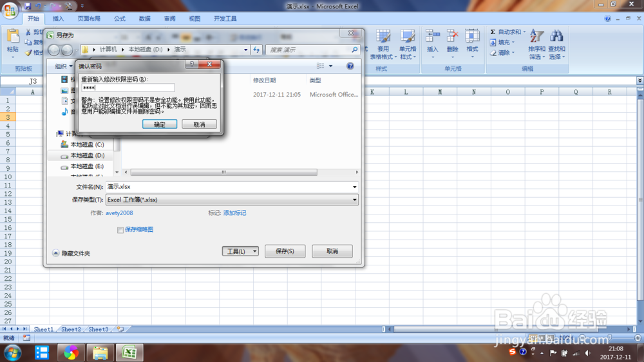Click the Table format styles icon
This screenshot has width=644, height=362.
point(383,35)
